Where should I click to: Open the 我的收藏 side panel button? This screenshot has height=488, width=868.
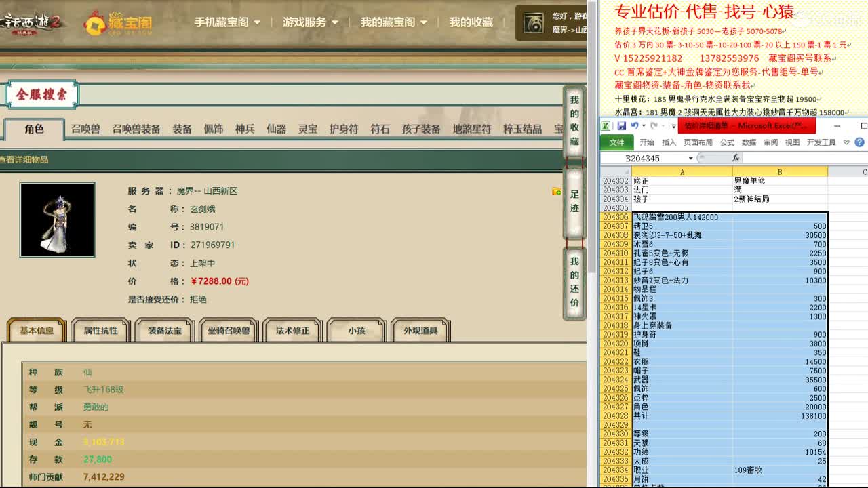pyautogui.click(x=574, y=121)
